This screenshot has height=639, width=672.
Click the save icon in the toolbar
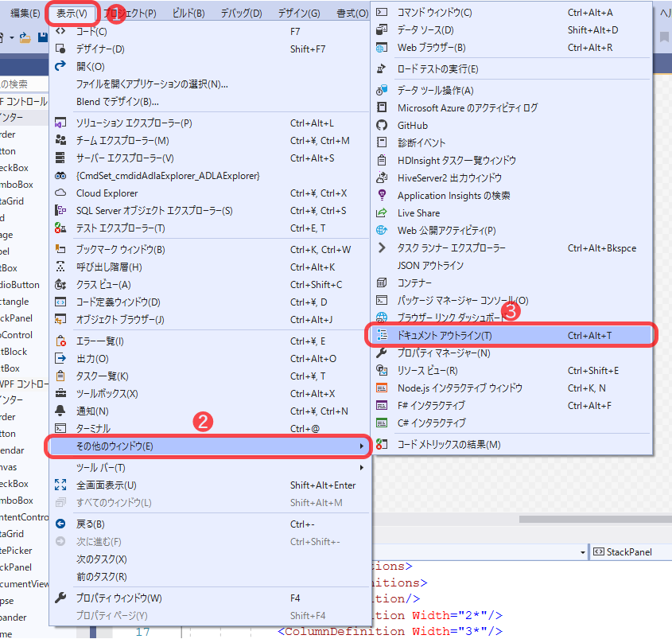click(43, 37)
